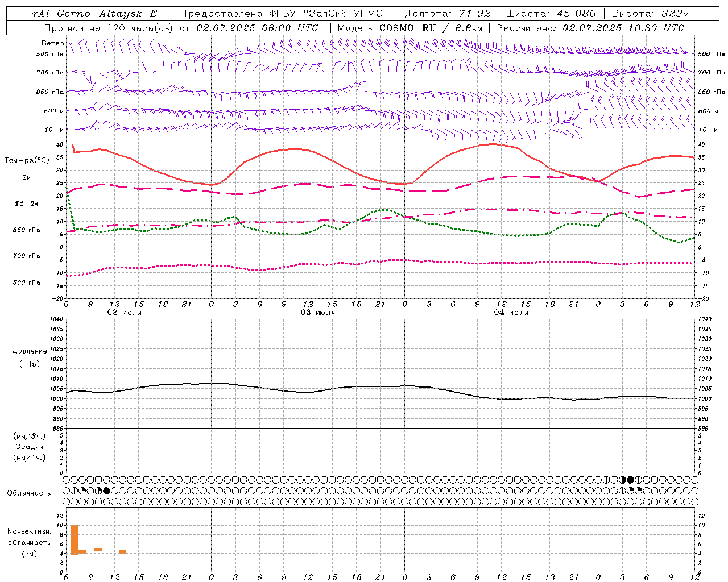728x582 pixels.
Task: Click the pink dashed 500 гПа legend line sample
Action: coord(25,289)
